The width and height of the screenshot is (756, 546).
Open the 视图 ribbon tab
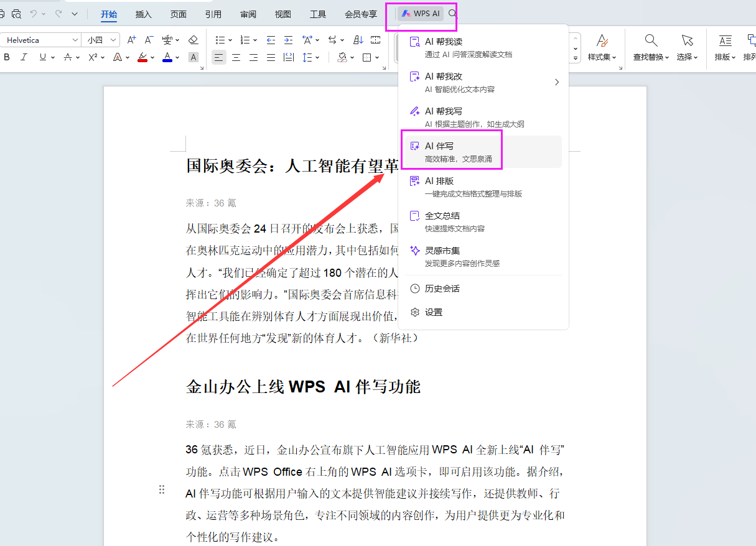click(x=283, y=14)
